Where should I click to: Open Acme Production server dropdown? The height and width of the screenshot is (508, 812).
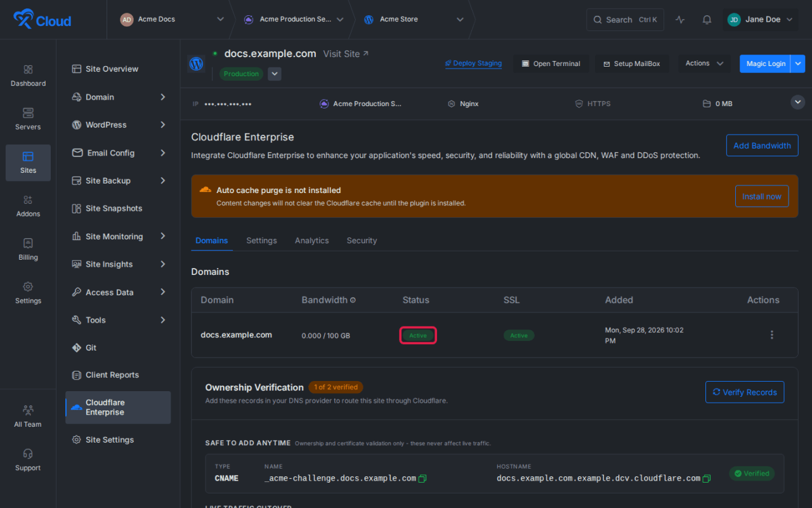pos(340,20)
